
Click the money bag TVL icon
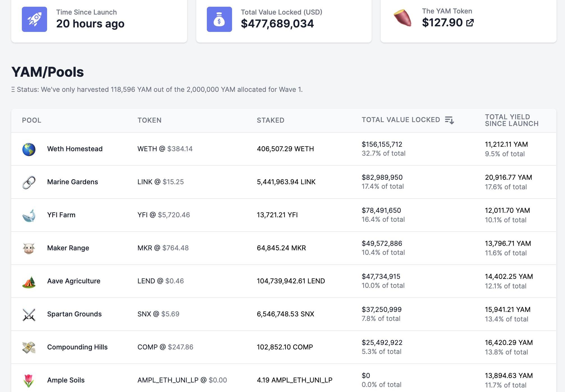(219, 19)
